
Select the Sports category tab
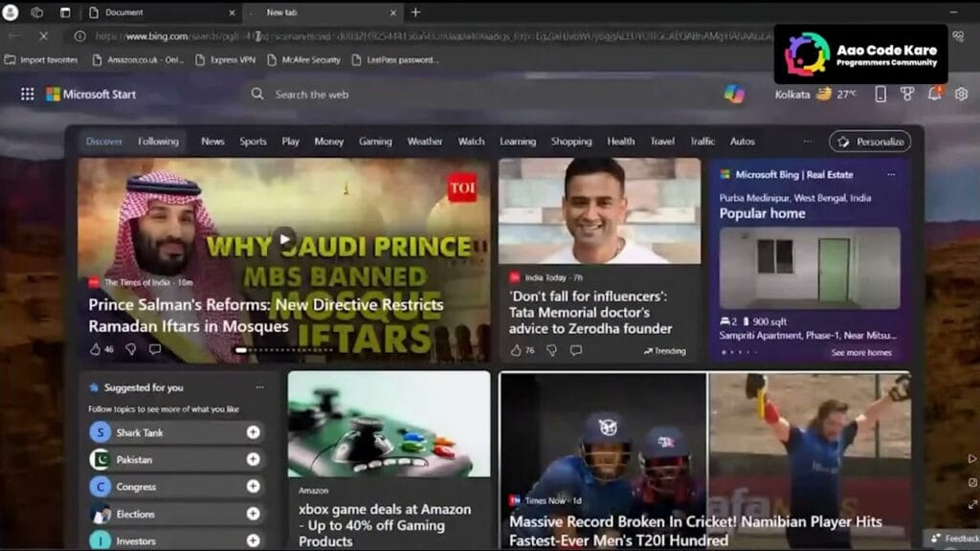pos(253,142)
